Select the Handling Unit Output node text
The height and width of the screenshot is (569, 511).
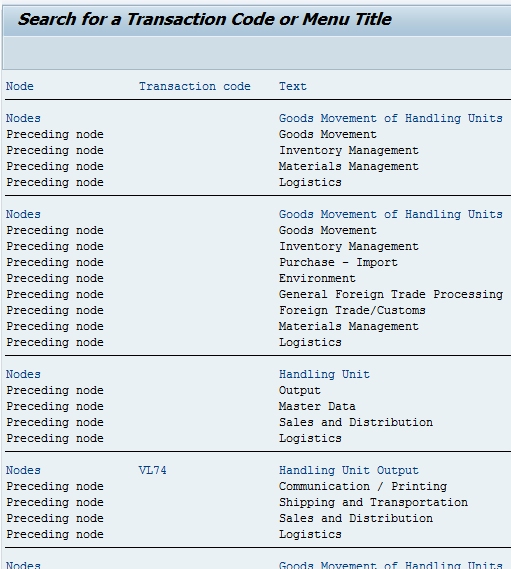click(348, 470)
